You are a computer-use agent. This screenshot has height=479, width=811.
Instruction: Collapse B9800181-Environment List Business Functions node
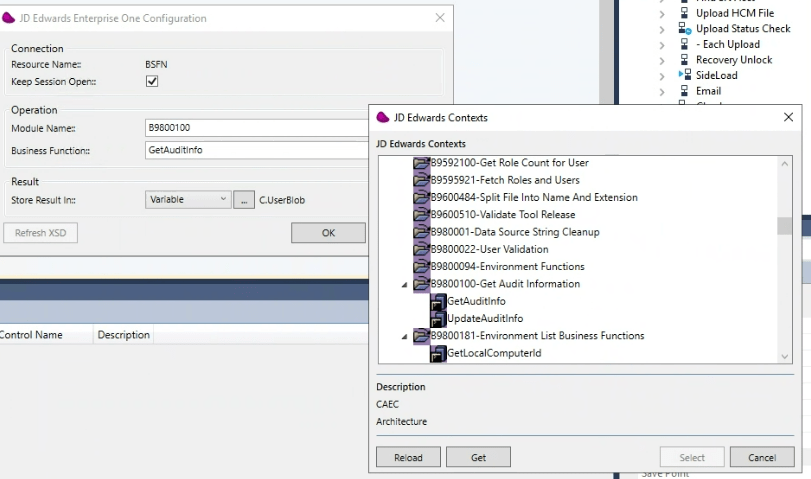pyautogui.click(x=404, y=337)
